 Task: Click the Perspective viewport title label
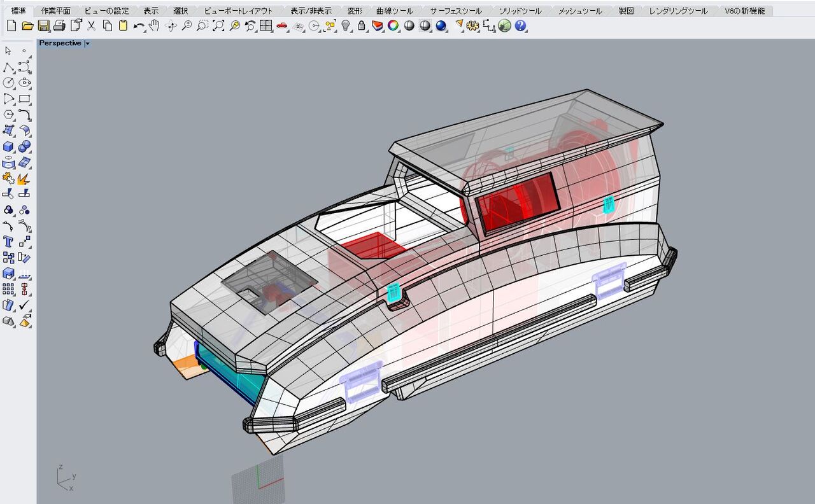tap(60, 43)
